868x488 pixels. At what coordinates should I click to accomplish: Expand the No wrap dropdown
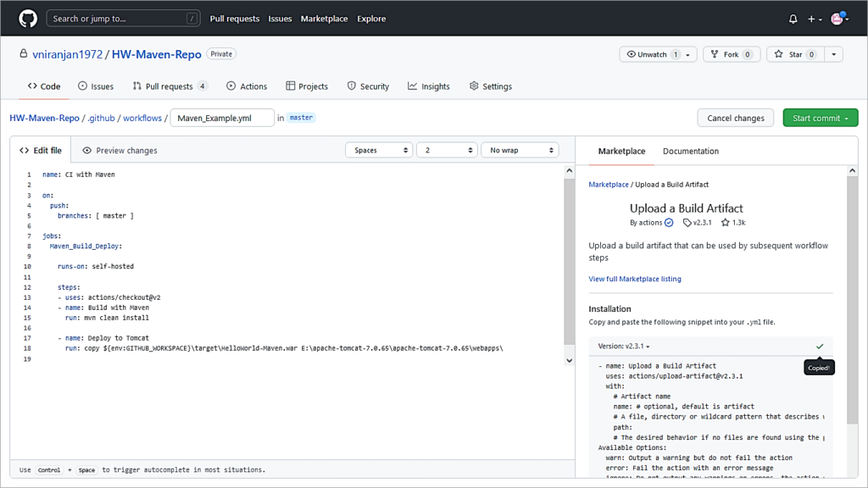point(520,150)
